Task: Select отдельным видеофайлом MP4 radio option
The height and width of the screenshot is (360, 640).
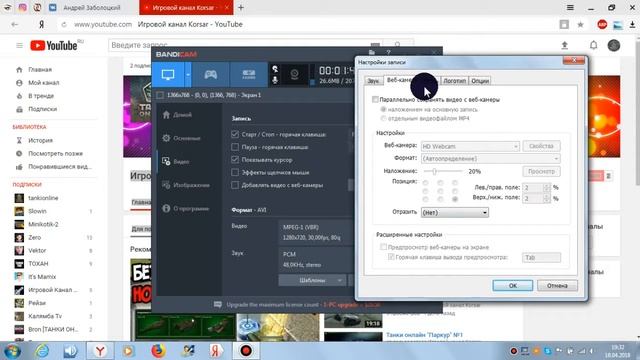Action: [383, 118]
